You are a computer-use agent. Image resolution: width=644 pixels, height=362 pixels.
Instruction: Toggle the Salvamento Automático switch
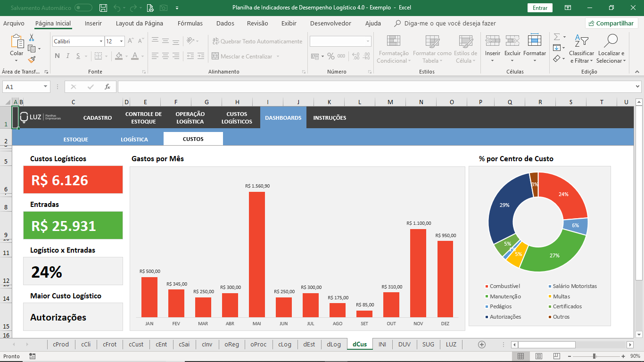tap(83, 8)
